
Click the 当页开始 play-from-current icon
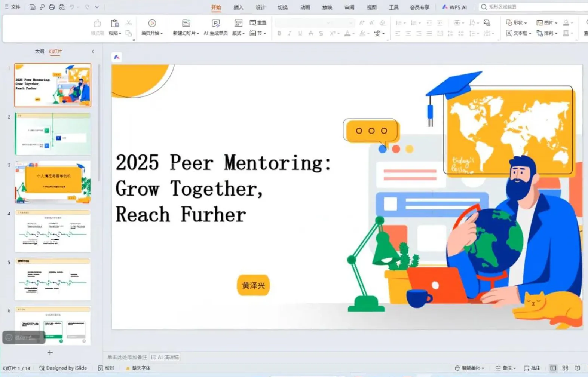[152, 23]
